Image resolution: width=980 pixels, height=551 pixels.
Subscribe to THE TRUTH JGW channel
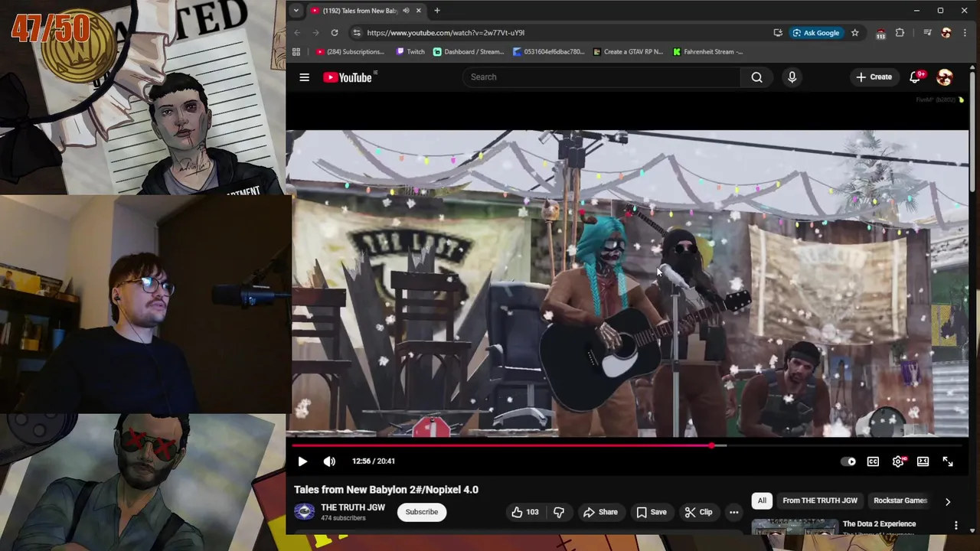pyautogui.click(x=422, y=512)
